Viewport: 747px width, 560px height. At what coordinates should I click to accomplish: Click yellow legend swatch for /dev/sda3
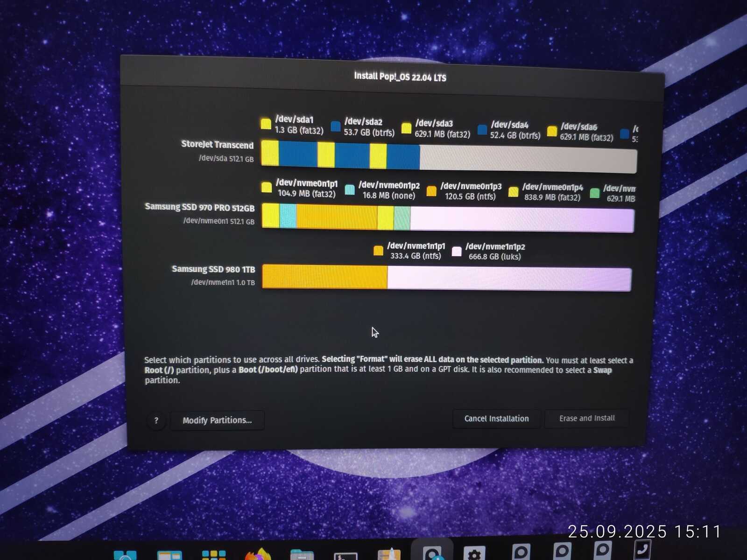[407, 128]
